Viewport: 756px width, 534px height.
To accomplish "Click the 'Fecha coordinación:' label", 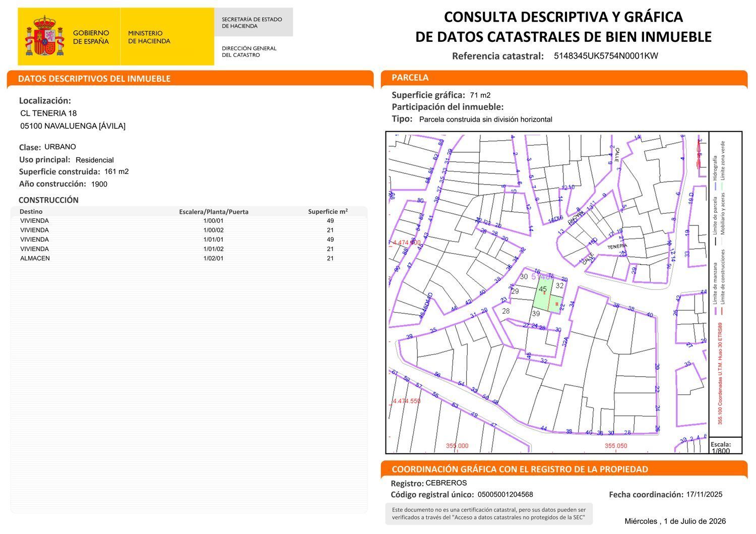I will point(646,495).
